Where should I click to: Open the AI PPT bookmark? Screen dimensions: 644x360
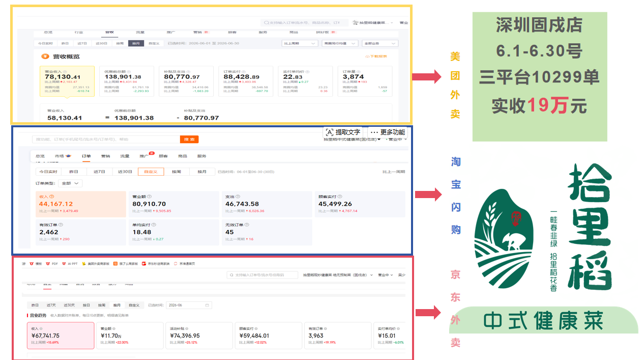[69, 264]
